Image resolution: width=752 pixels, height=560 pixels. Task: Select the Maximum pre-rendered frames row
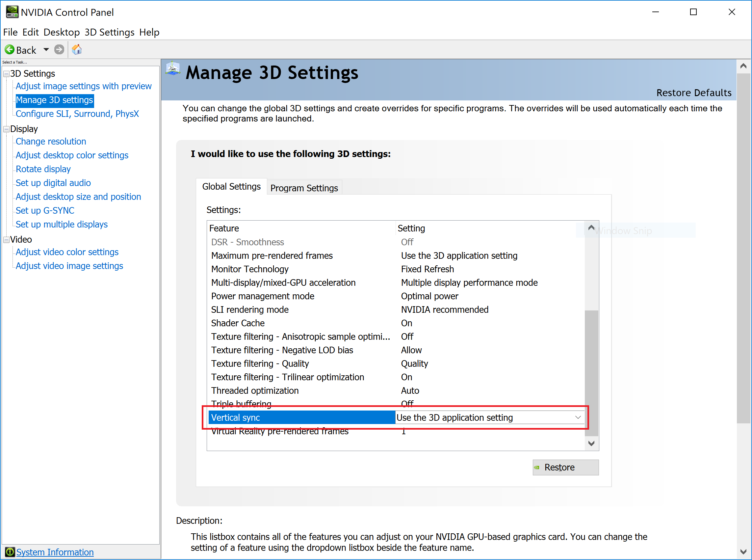pos(396,255)
